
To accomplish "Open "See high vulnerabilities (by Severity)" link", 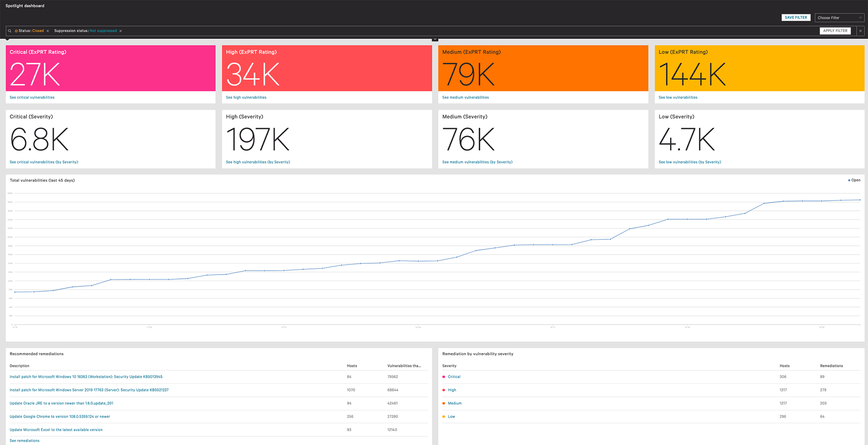I will 258,162.
